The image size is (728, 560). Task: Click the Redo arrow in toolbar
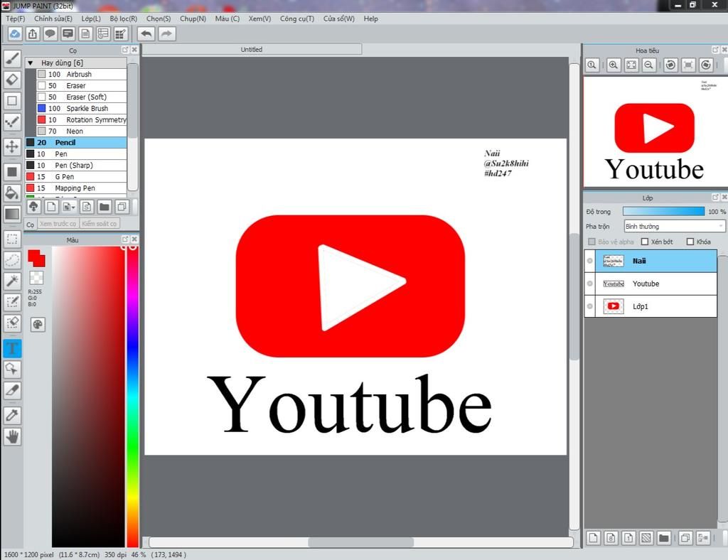[166, 34]
